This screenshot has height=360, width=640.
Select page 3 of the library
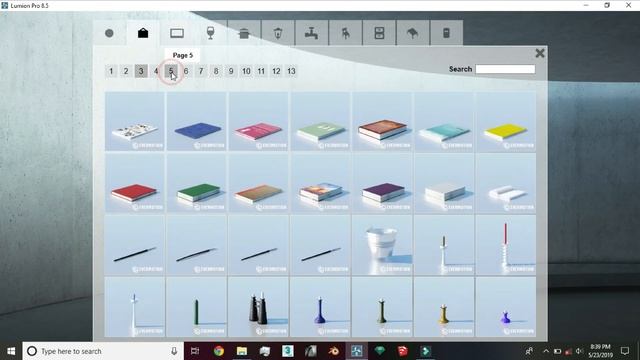pyautogui.click(x=141, y=71)
